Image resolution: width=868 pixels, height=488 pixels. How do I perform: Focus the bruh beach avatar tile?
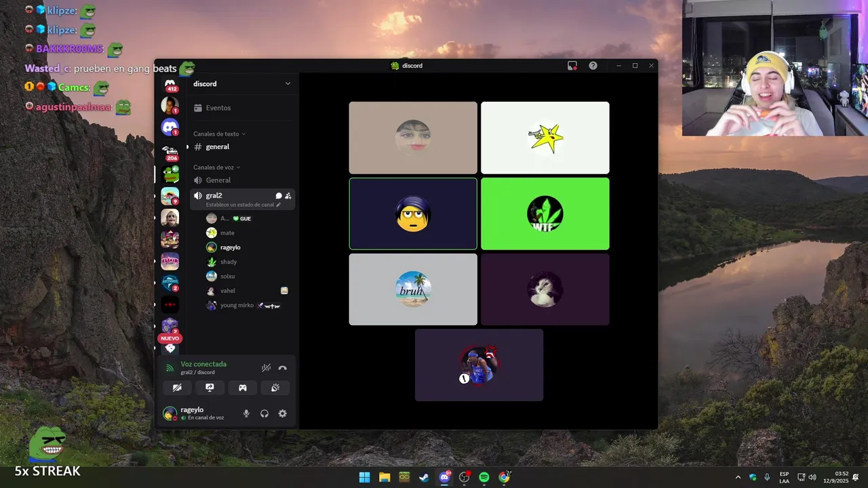[413, 289]
